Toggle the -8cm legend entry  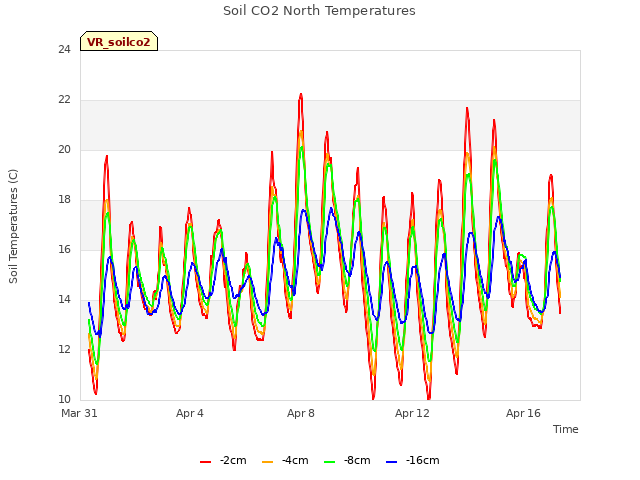coord(347,461)
